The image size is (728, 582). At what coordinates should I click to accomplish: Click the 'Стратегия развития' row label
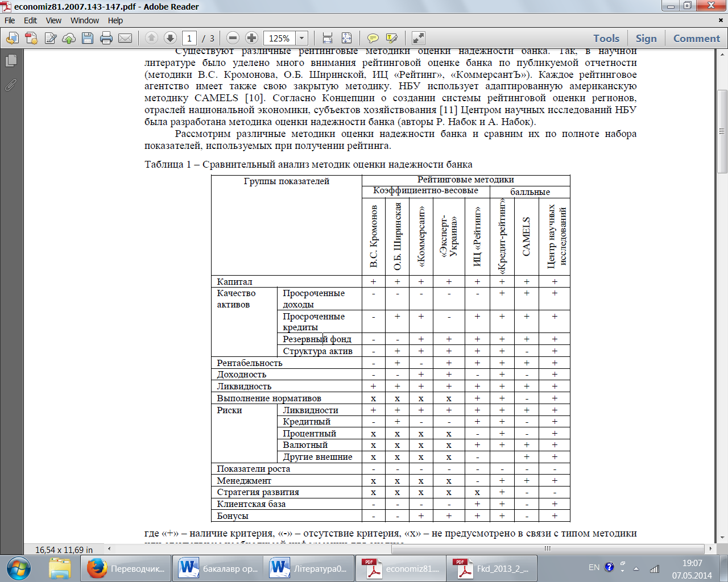pos(258,492)
